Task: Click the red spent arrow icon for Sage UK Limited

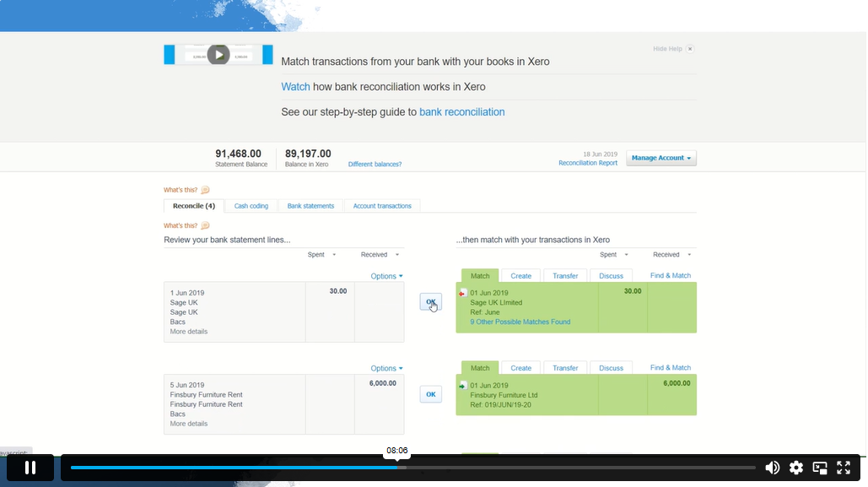Action: click(462, 293)
